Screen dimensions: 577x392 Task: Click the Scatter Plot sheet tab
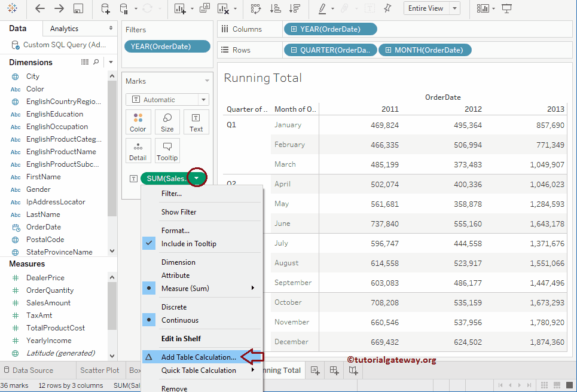click(99, 370)
